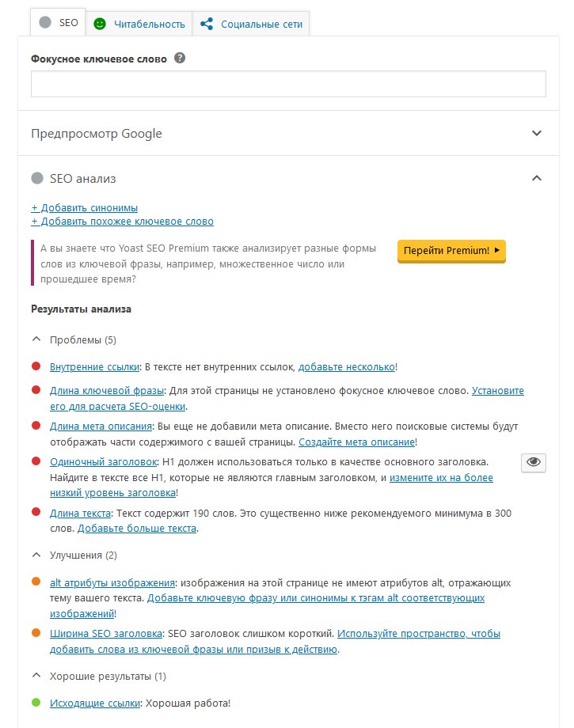Viewport: 574px width, 728px height.
Task: Toggle the eye highlight for Одиночный заголовок
Action: click(x=534, y=463)
